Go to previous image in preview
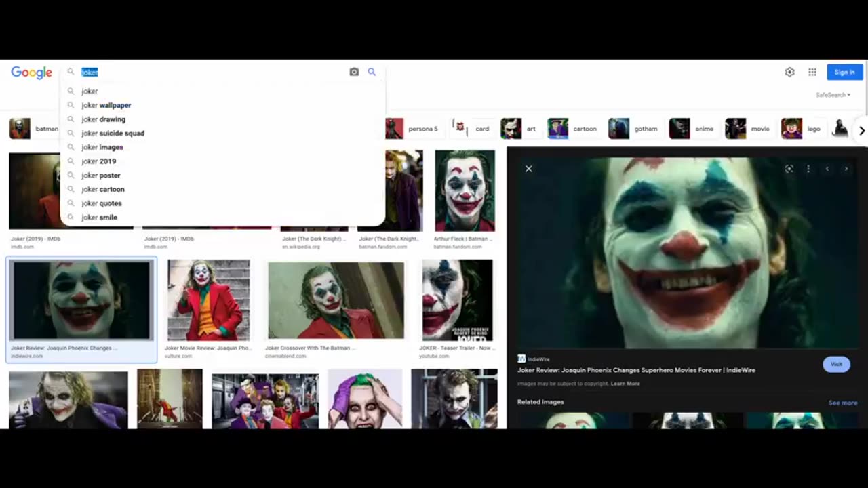Screen dimensions: 868x488 coord(827,169)
